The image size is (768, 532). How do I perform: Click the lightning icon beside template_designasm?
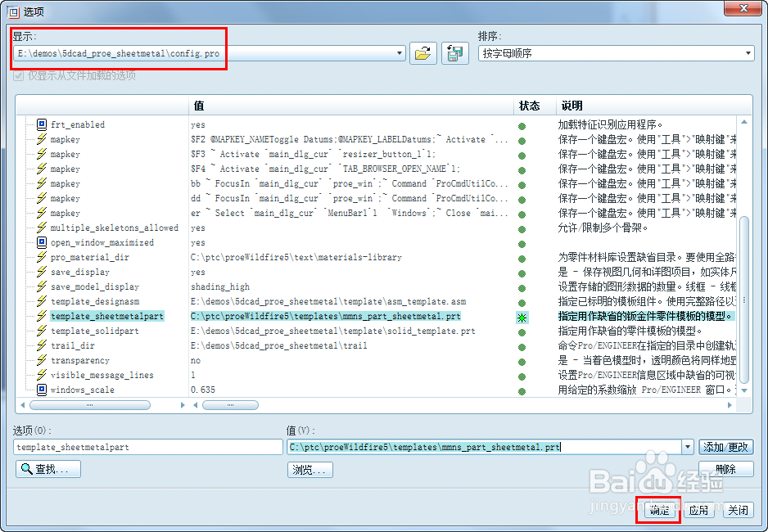pyautogui.click(x=42, y=301)
